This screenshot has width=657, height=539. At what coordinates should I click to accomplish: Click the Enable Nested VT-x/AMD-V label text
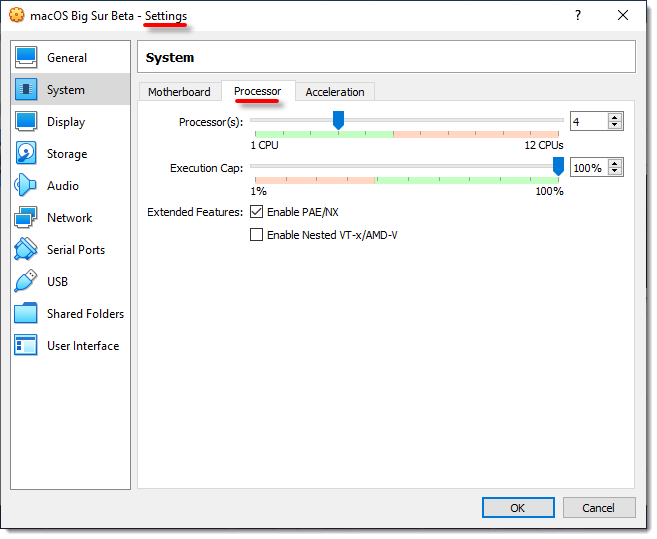coord(332,235)
